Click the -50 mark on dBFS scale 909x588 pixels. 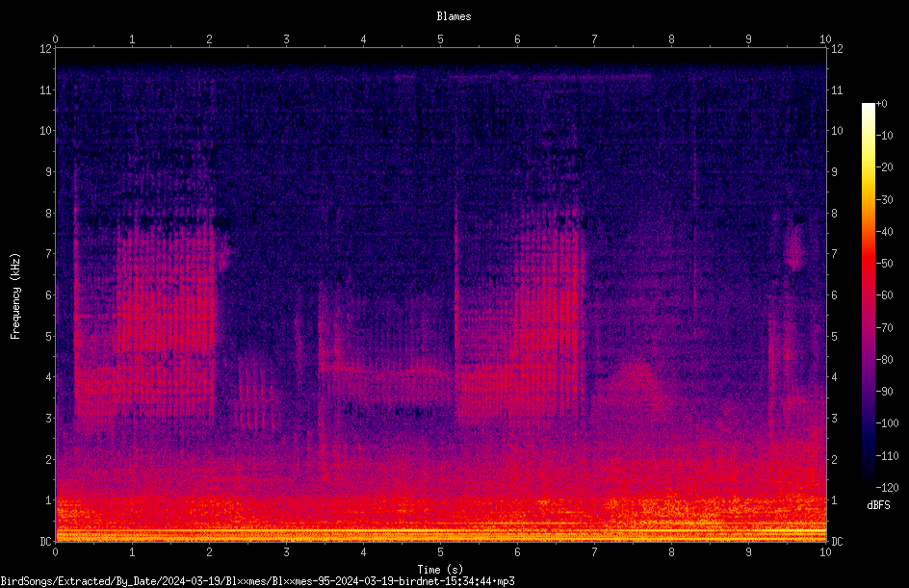click(x=885, y=263)
